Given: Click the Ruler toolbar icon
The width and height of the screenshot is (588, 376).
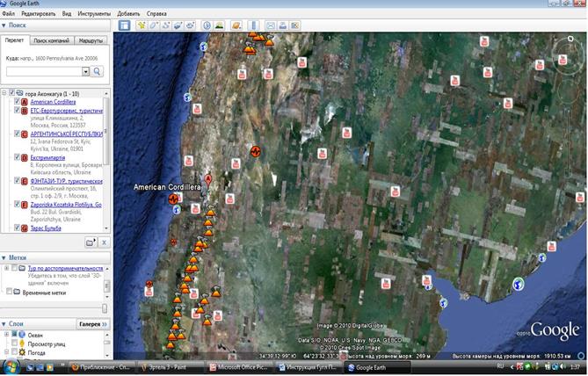Looking at the screenshot, I should coord(253,25).
